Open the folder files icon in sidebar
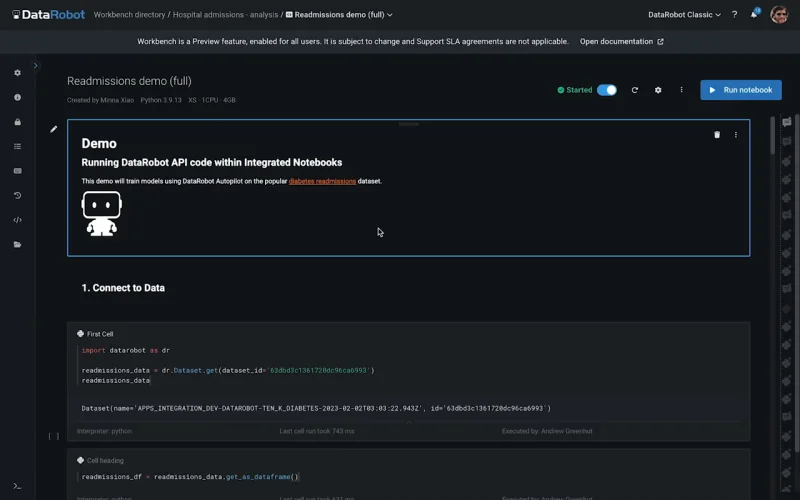 [17, 244]
